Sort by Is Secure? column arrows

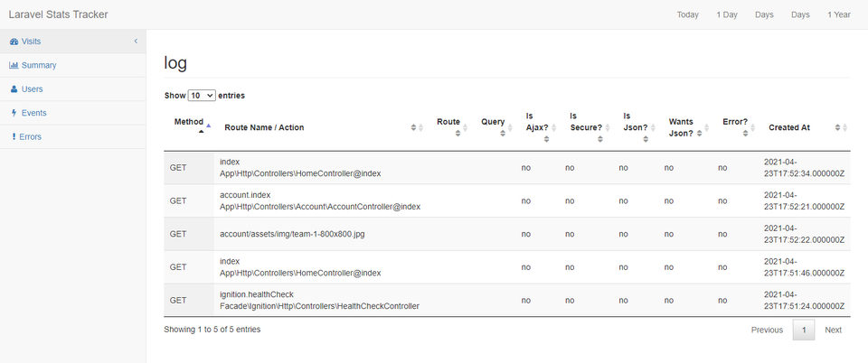[600, 139]
